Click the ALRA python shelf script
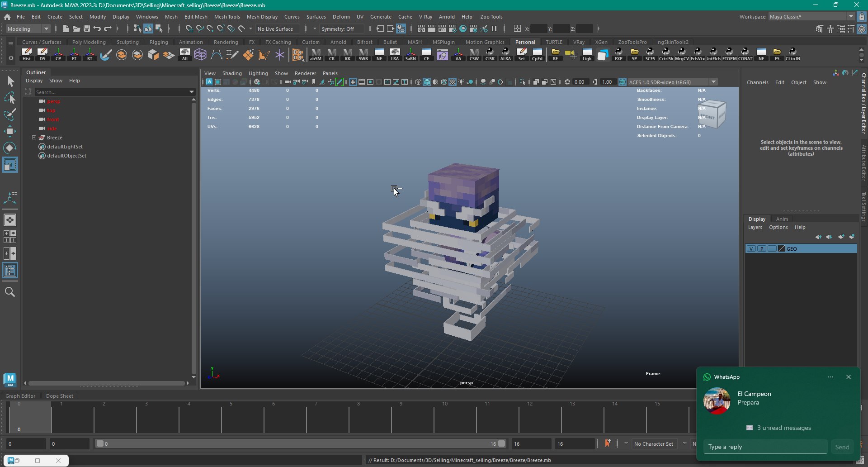 505,54
